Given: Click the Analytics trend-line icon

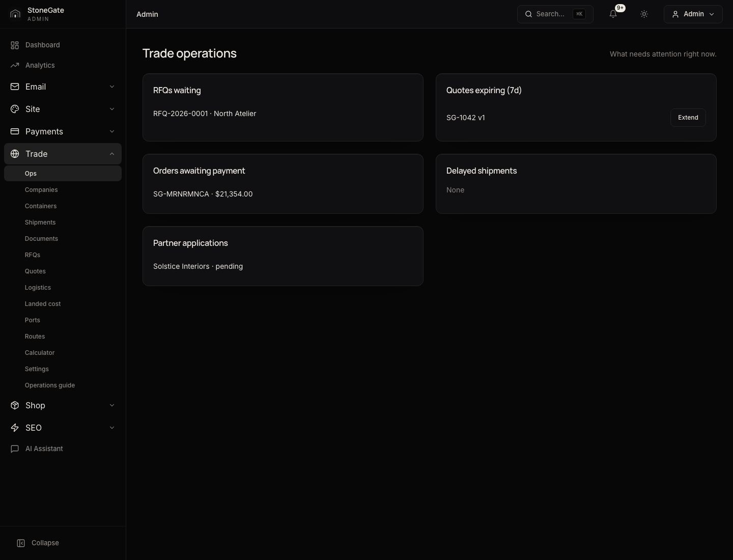Looking at the screenshot, I should (x=15, y=66).
